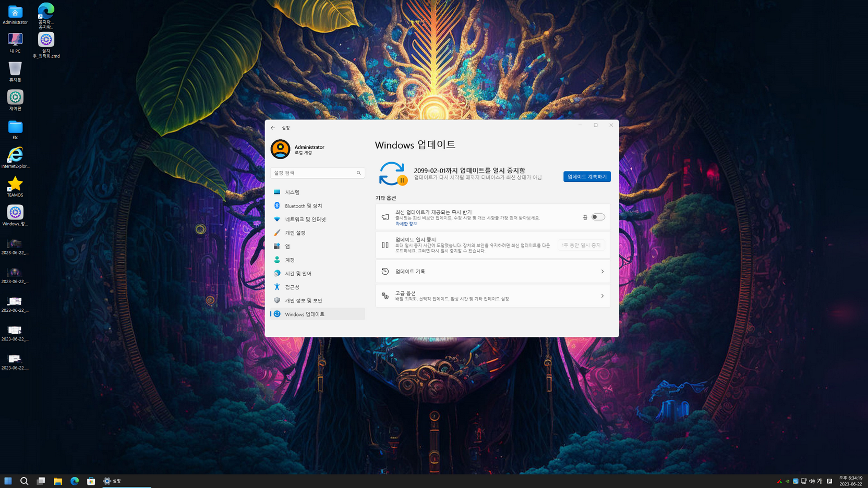
Task: Select 개인 정보 및 보안 in sidebar
Action: [x=318, y=301]
